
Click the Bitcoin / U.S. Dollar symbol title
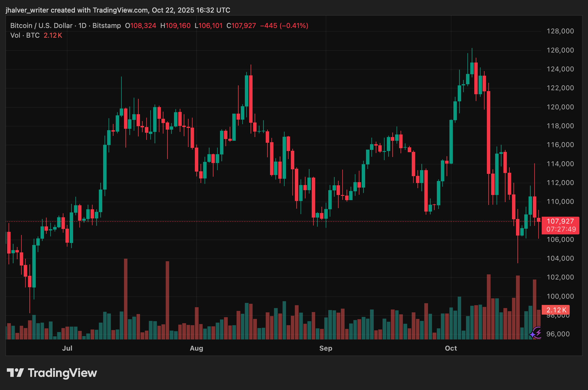point(41,26)
